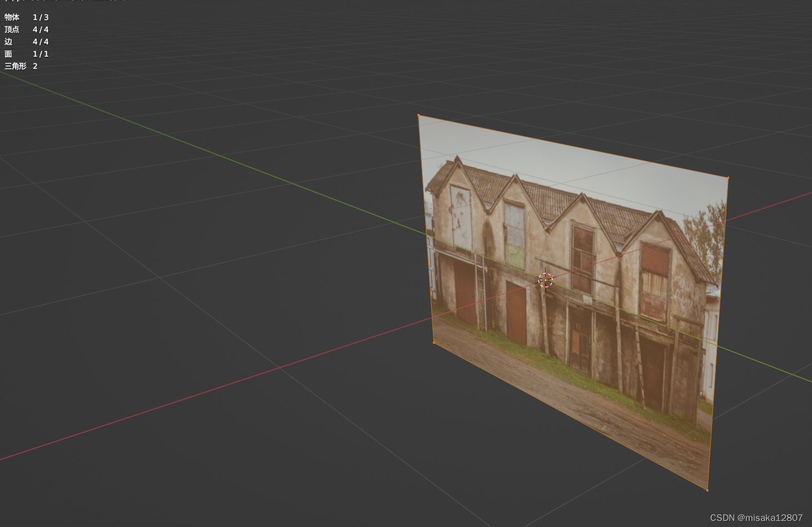Select the plane's top-right corner vertex
Screen dimensions: 812x527
(x=728, y=178)
